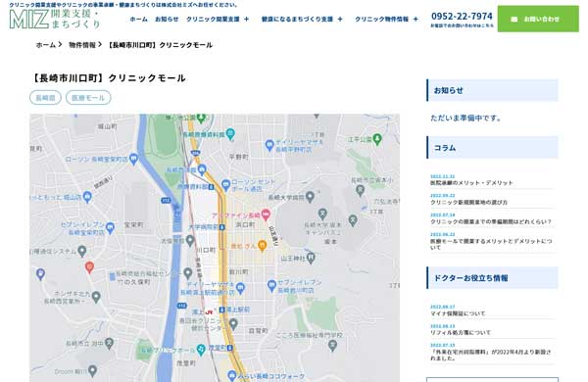Go to ホーム via the breadcrumb
This screenshot has width=588, height=382.
pyautogui.click(x=46, y=45)
